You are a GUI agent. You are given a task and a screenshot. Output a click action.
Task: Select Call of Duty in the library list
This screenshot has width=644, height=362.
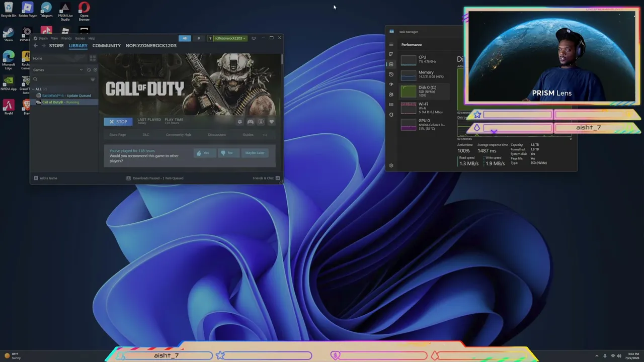64,102
